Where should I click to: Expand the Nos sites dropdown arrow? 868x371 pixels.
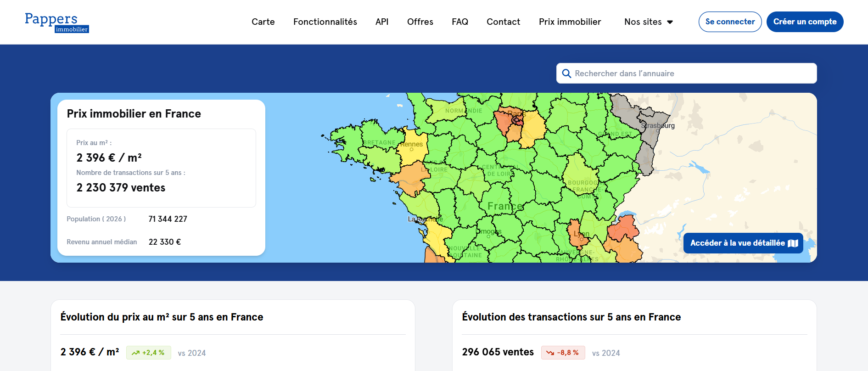670,22
